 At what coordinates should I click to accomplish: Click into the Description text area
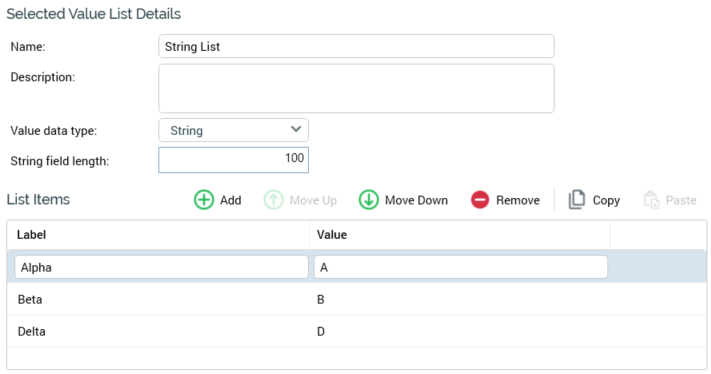point(356,88)
